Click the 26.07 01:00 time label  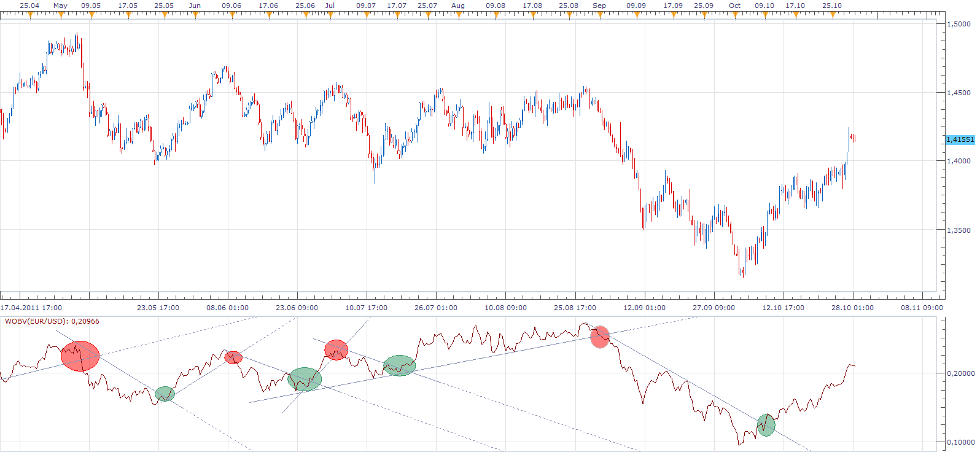click(x=436, y=308)
